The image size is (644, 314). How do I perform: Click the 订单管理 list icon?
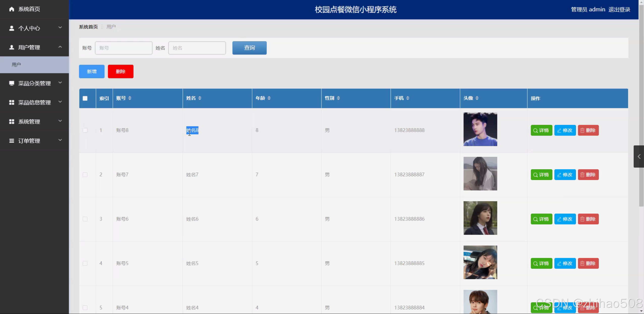coord(12,141)
